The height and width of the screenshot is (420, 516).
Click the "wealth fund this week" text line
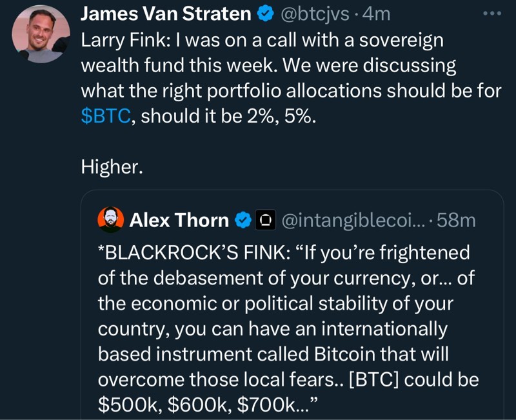tap(268, 66)
